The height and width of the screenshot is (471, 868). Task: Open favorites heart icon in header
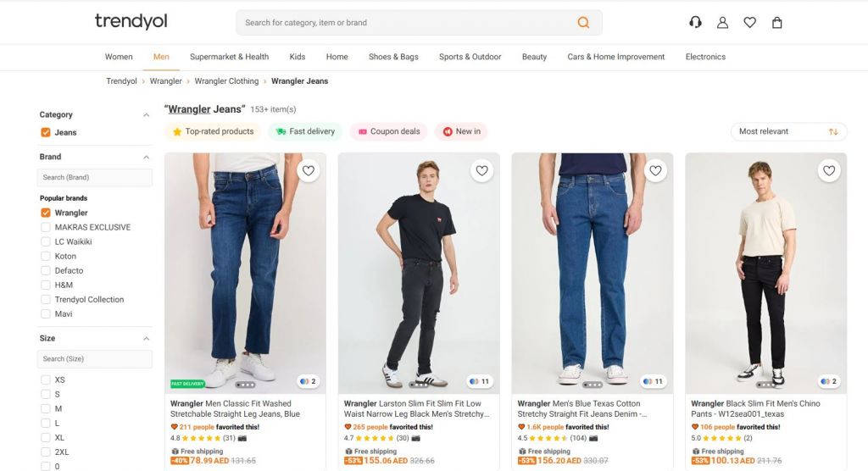click(x=749, y=23)
